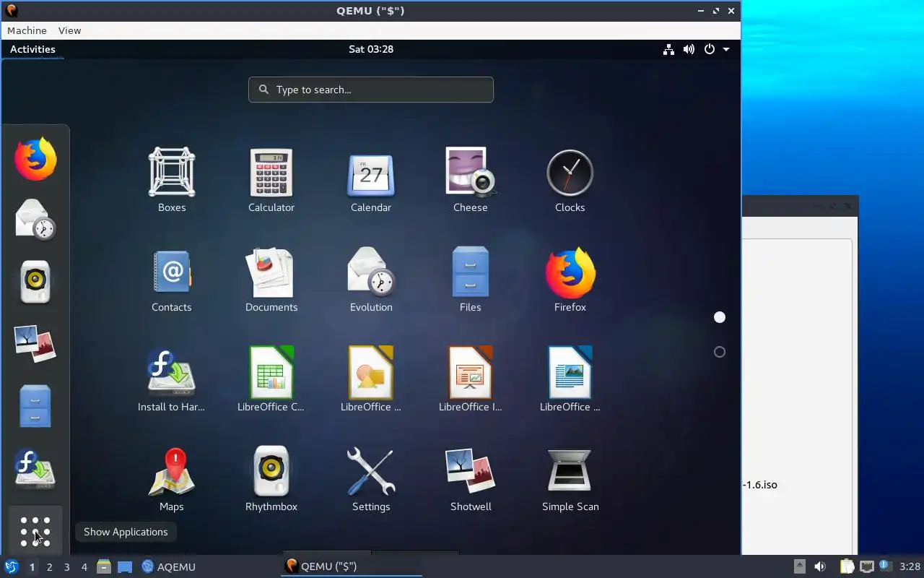Click the Rhythmbox speaker icon in the dock
Image resolution: width=924 pixels, height=578 pixels.
coord(35,282)
